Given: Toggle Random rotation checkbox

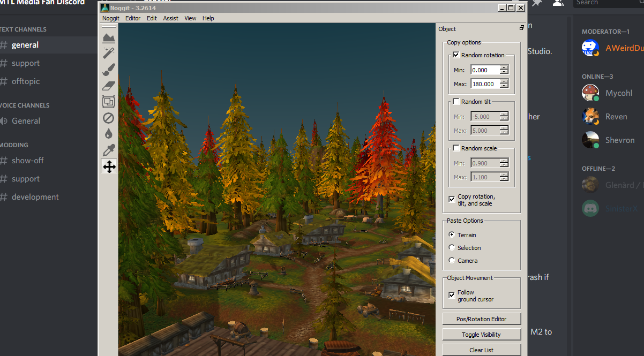Looking at the screenshot, I should tap(456, 55).
